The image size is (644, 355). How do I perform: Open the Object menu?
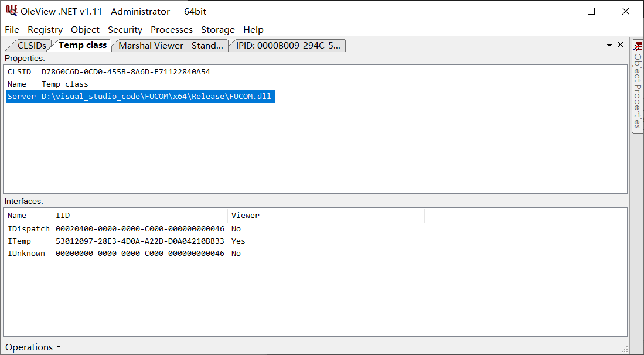coord(85,29)
